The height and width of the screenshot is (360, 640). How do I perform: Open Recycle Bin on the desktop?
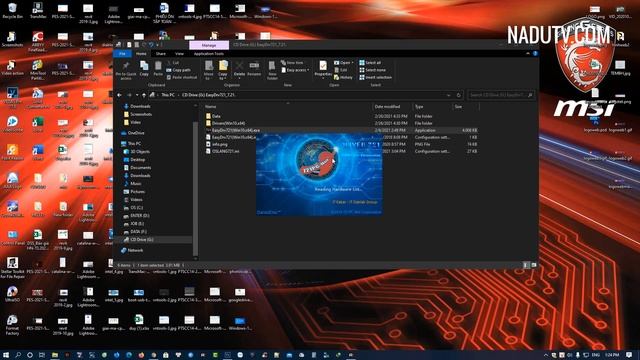pyautogui.click(x=12, y=11)
